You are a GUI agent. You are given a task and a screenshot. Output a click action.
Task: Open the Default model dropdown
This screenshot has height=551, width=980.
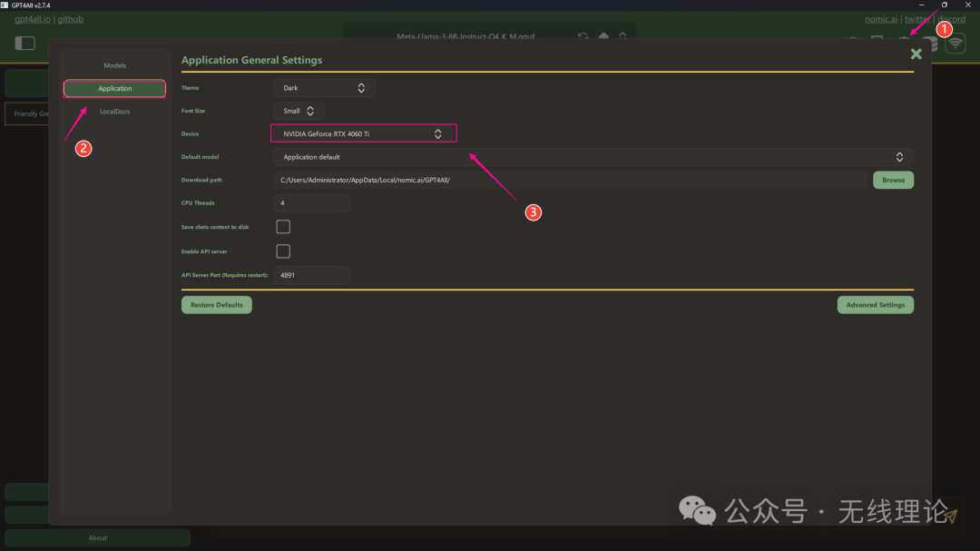click(593, 157)
